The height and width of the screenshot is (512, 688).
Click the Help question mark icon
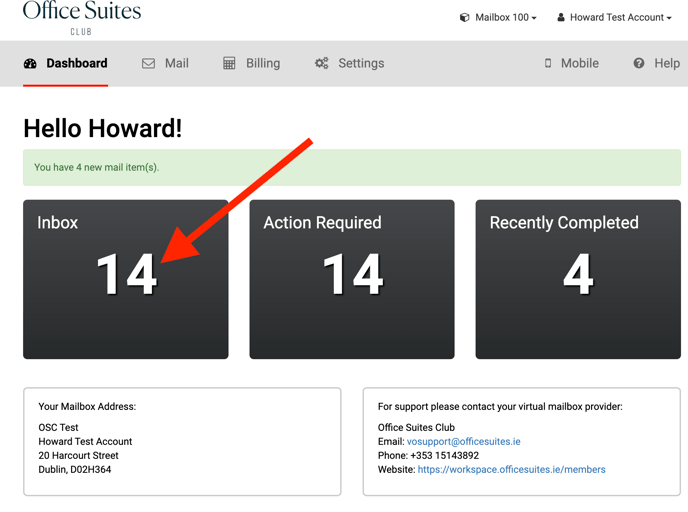(639, 63)
